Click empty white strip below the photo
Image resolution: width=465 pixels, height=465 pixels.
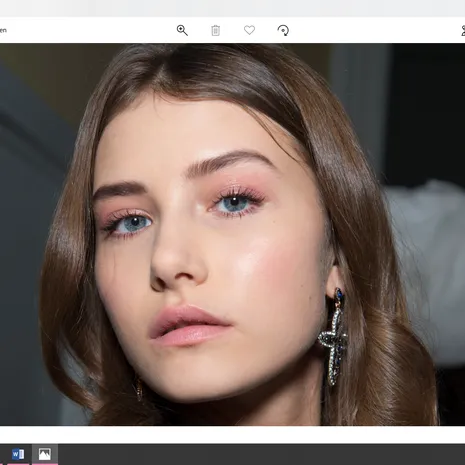click(232, 434)
